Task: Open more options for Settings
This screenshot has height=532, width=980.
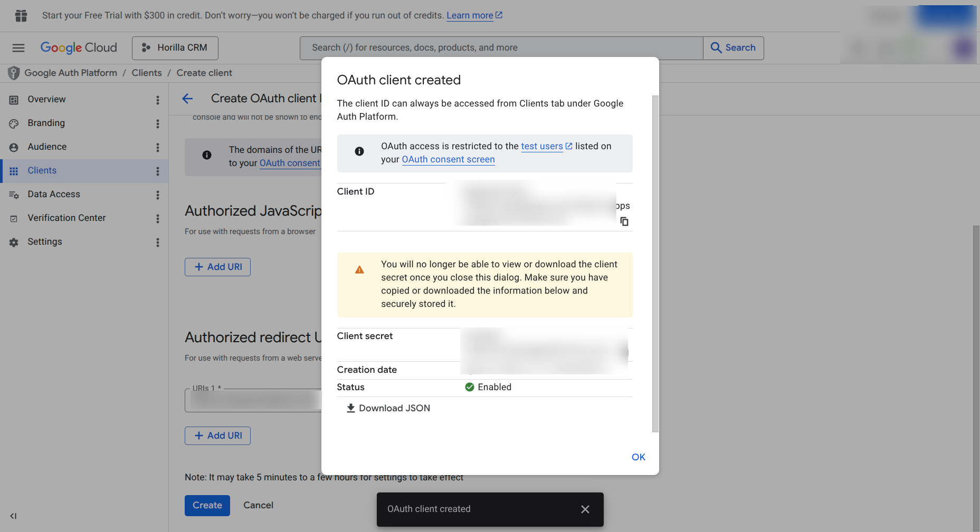Action: pyautogui.click(x=157, y=242)
